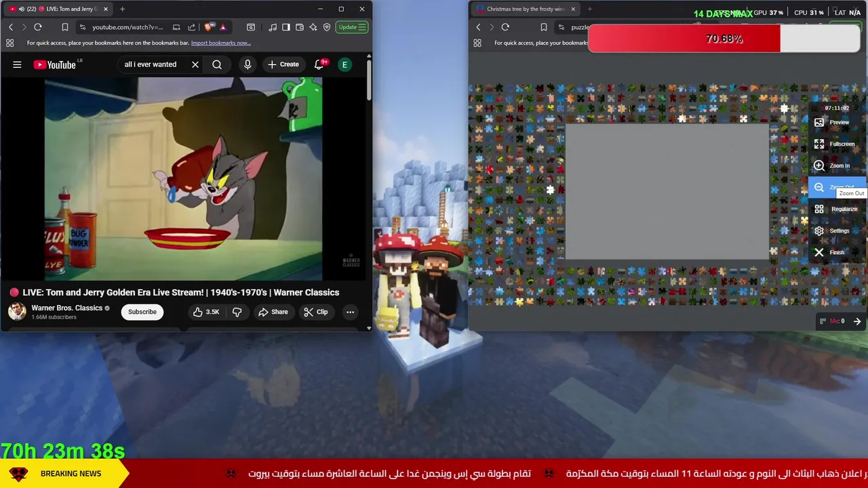Click the Update menu button in YouTube window
This screenshot has width=868, height=488.
click(x=352, y=27)
